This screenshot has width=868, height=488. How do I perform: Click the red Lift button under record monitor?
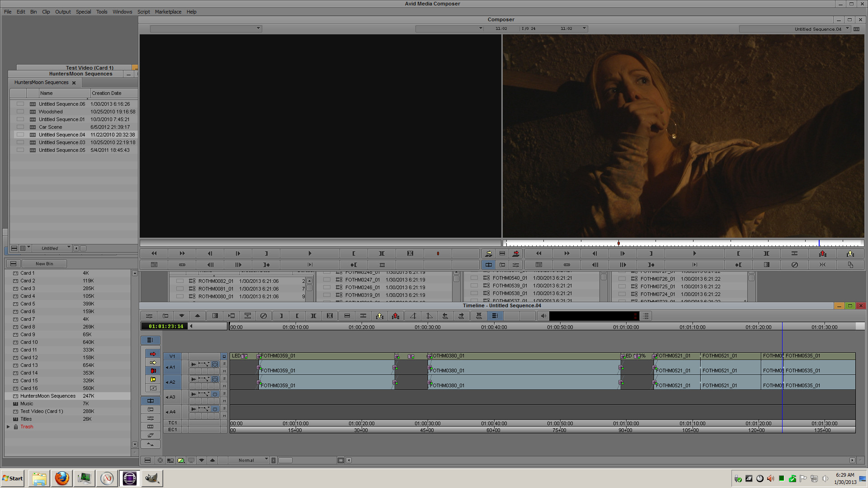822,253
